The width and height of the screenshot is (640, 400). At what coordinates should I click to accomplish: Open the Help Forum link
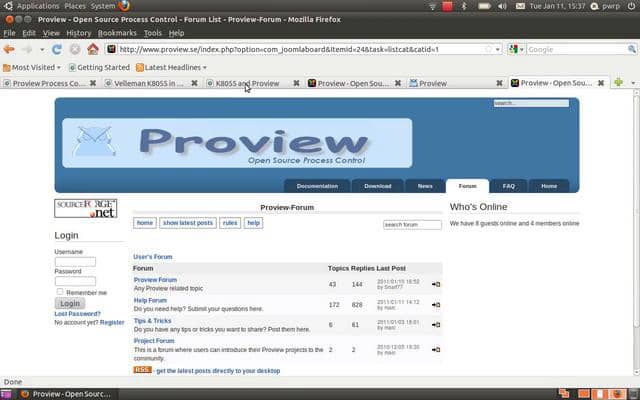tap(150, 300)
